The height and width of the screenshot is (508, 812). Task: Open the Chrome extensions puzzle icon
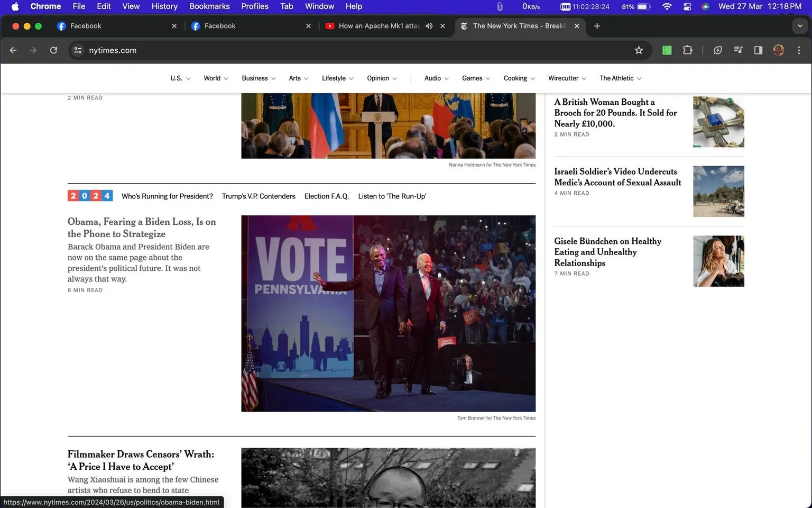click(x=687, y=50)
